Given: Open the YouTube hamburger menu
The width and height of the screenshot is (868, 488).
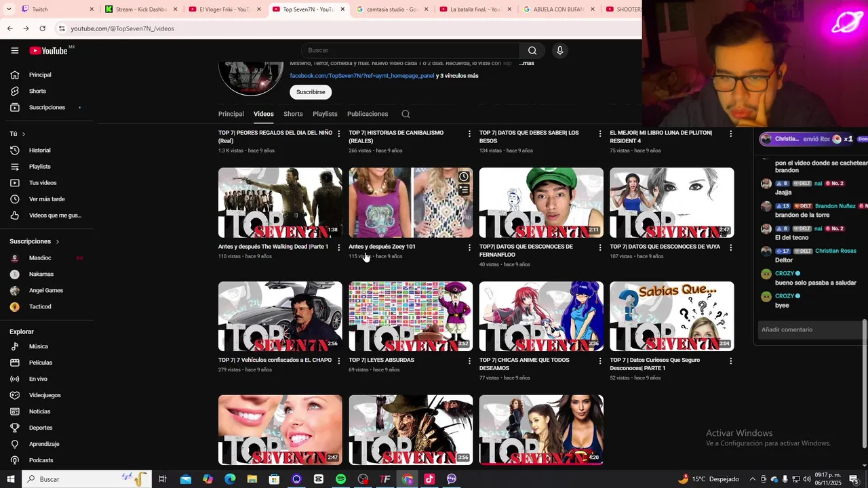Looking at the screenshot, I should point(14,51).
